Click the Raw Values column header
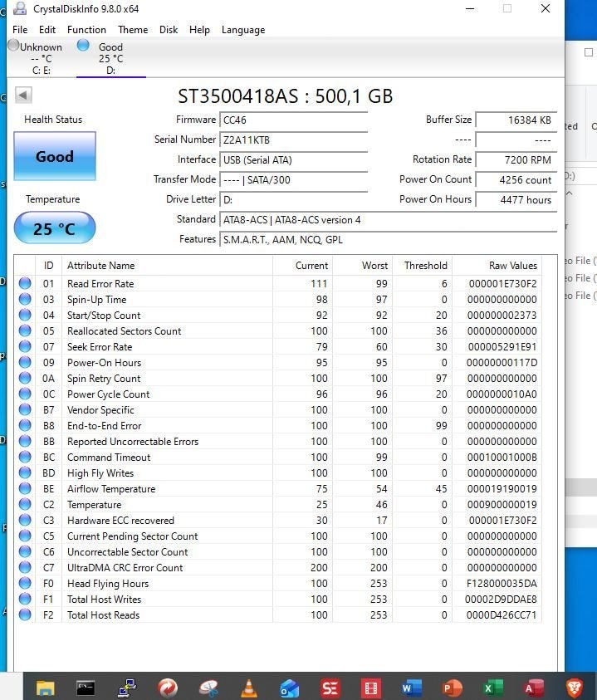The height and width of the screenshot is (700, 597). pyautogui.click(x=497, y=266)
